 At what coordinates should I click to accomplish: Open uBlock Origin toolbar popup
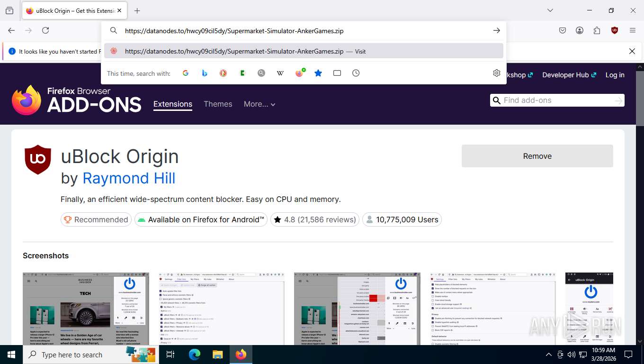click(615, 30)
